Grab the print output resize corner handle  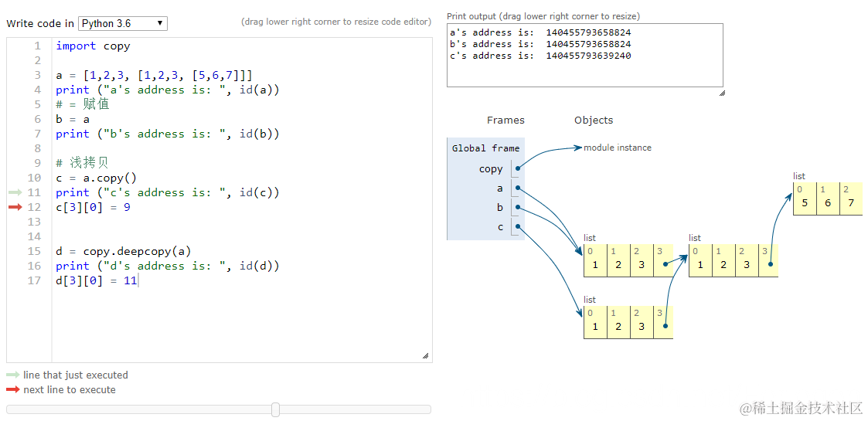(x=721, y=93)
